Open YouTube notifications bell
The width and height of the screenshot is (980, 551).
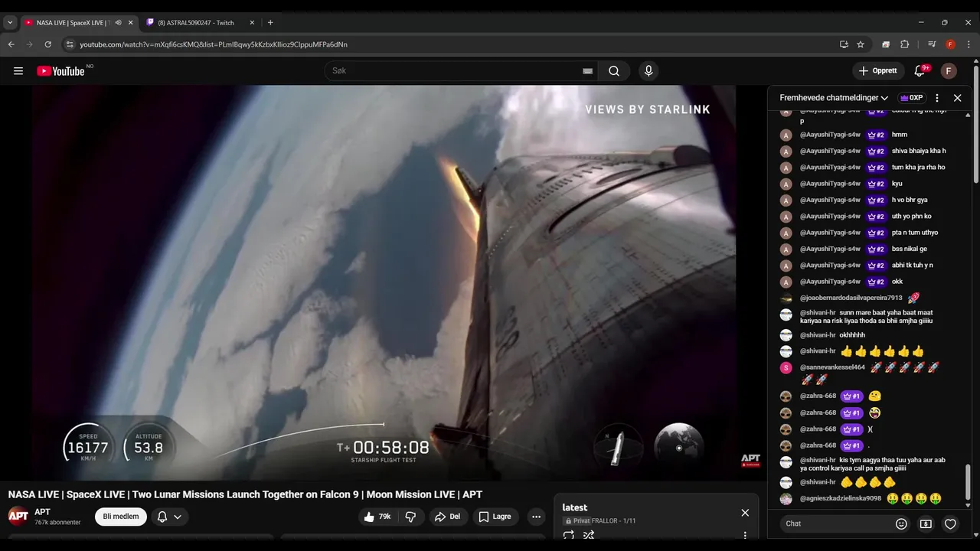click(x=920, y=71)
